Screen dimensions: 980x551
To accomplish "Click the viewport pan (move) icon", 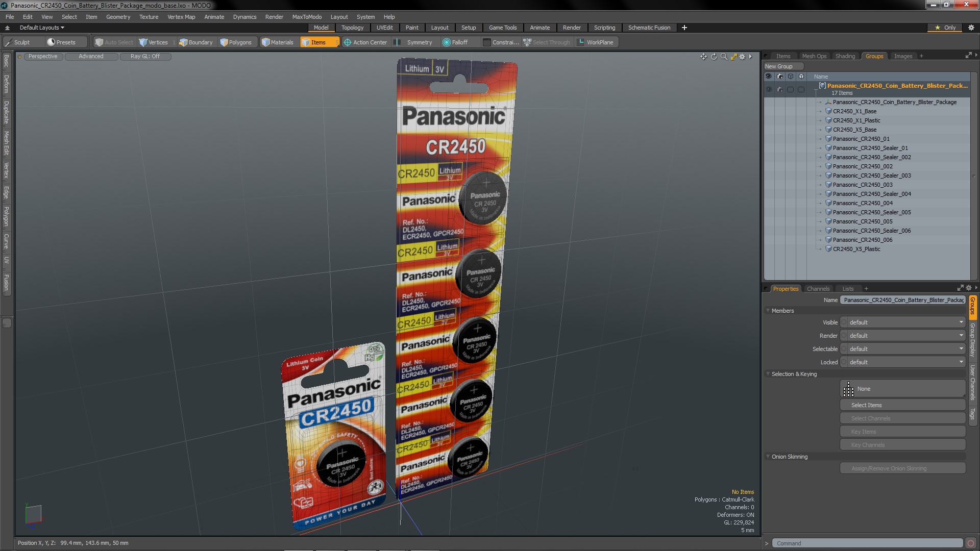I will pyautogui.click(x=704, y=57).
